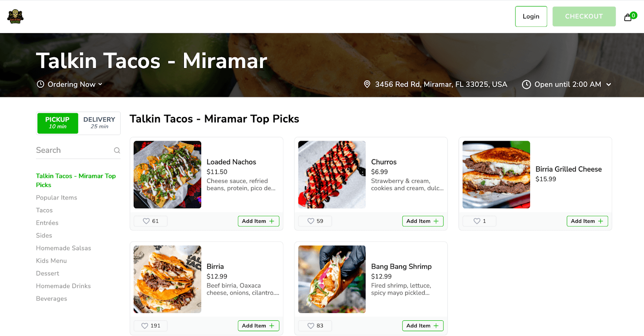Add Birria Grilled Cheese to order
Viewport: 644px width, 336px height.
(x=587, y=221)
